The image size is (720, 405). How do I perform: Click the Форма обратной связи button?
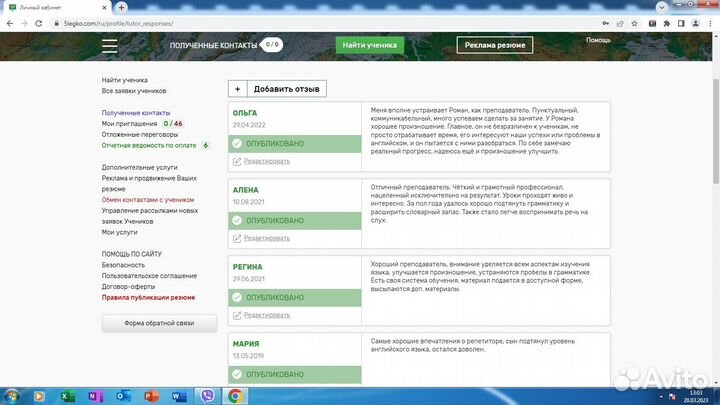(x=160, y=323)
